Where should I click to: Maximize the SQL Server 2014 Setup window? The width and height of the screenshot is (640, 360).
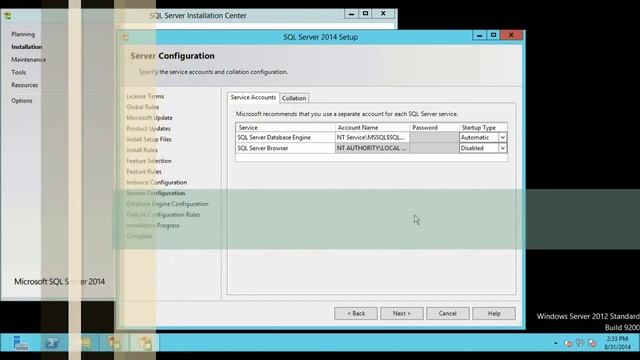[493, 35]
